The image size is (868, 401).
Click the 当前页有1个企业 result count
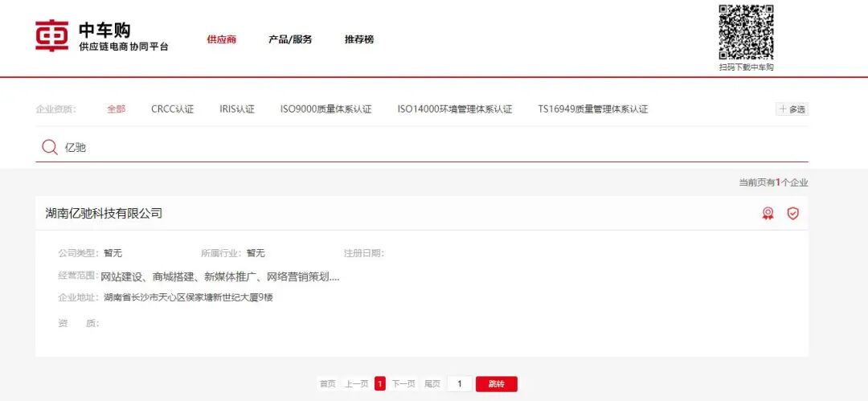[x=773, y=182]
